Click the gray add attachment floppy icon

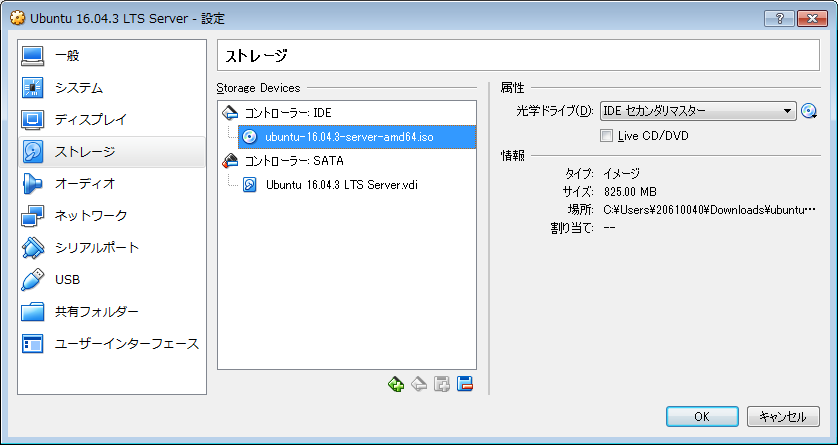pos(442,384)
